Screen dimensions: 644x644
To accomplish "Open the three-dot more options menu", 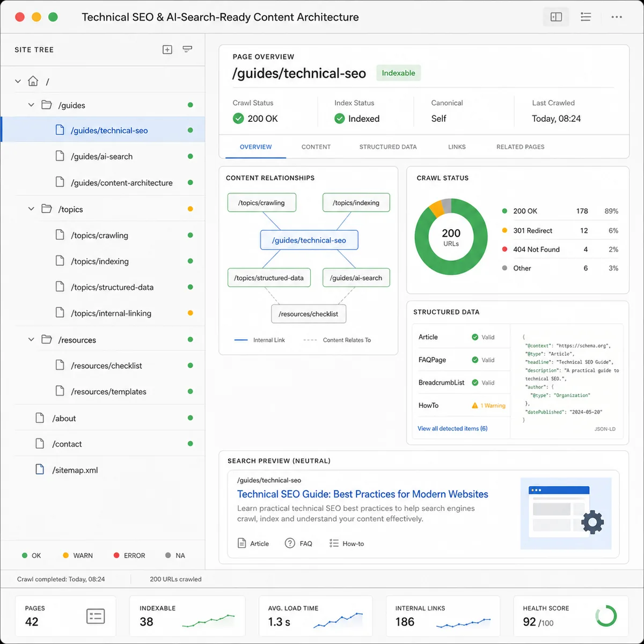I will click(x=617, y=17).
